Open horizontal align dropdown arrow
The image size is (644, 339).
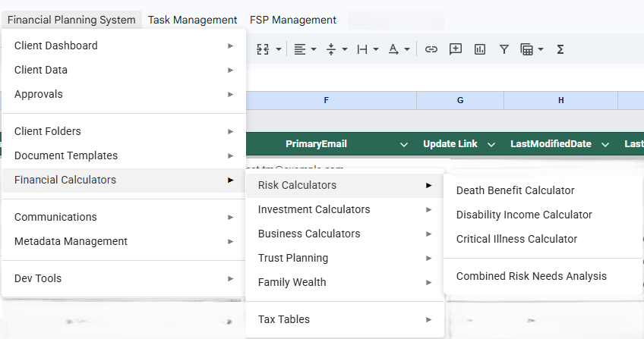(314, 49)
